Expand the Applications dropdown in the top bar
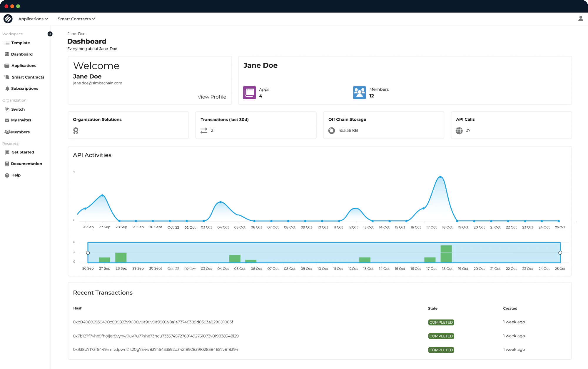The image size is (588, 369). (x=33, y=19)
